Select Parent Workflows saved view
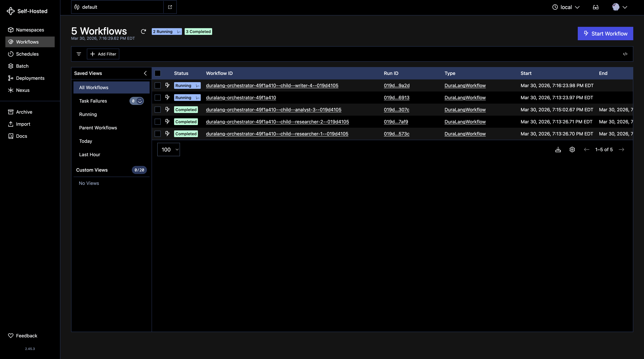 [112, 128]
